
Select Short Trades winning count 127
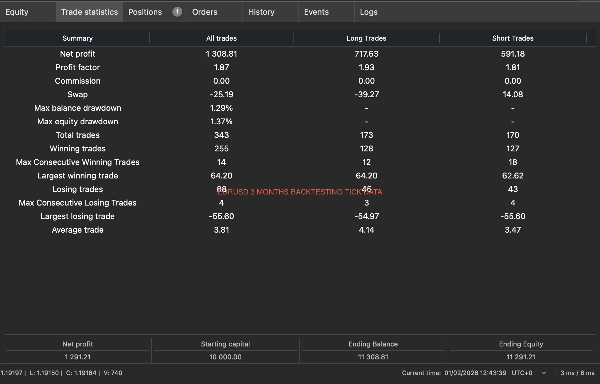click(512, 149)
